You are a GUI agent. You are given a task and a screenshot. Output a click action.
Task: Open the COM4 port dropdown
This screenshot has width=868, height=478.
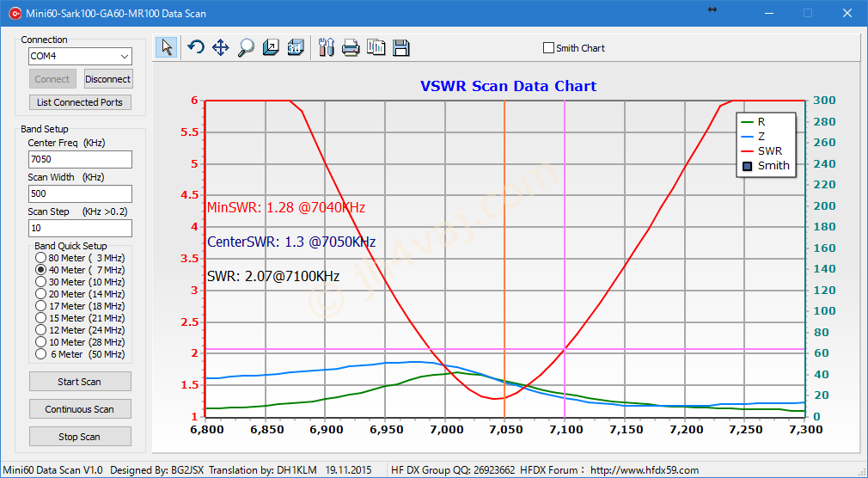click(125, 56)
